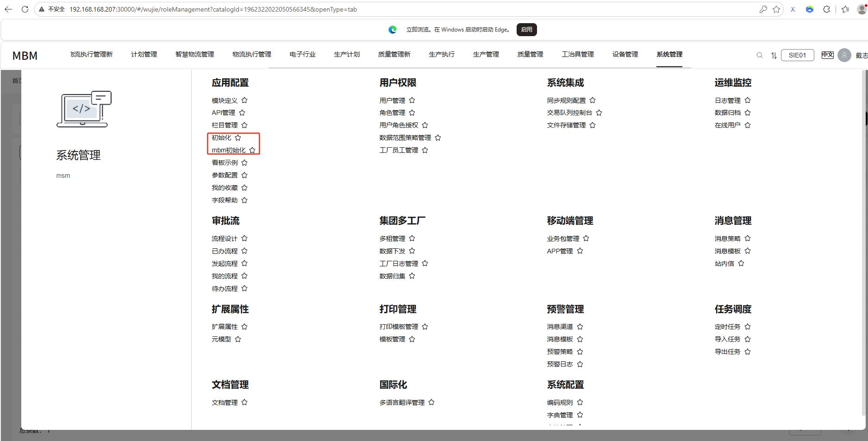Open 多语言翻译管理 link
The image size is (868, 441).
pyautogui.click(x=402, y=403)
